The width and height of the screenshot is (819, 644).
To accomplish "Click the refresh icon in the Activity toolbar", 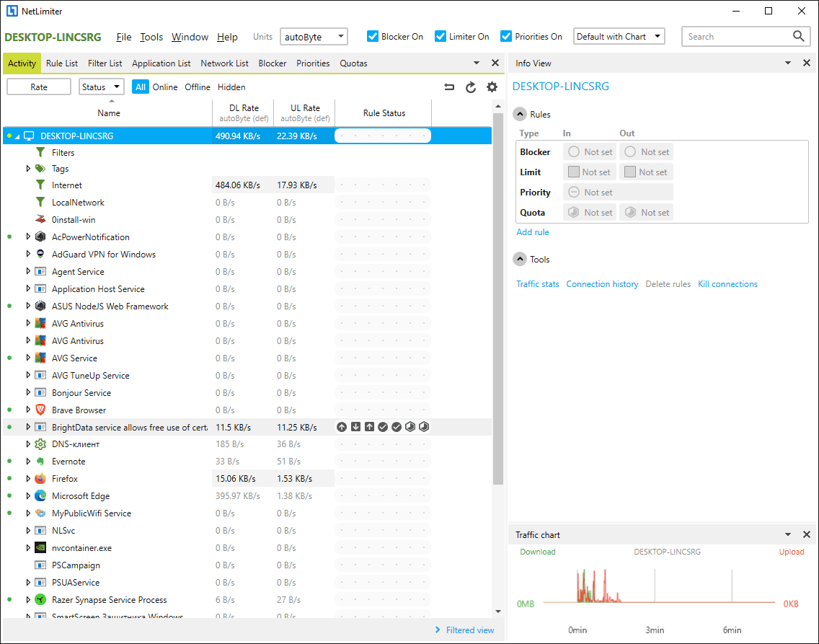I will point(471,87).
